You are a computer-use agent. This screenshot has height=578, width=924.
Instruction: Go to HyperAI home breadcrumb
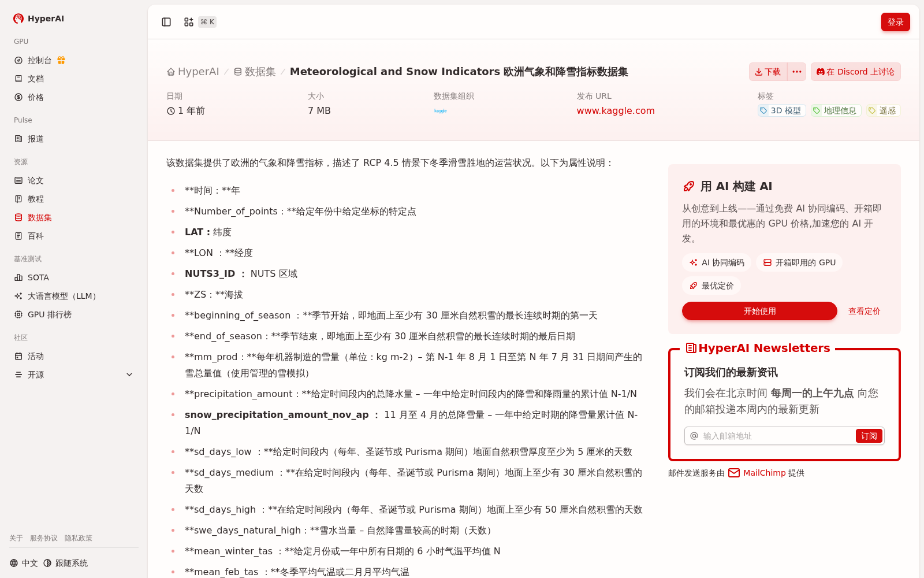click(x=193, y=72)
